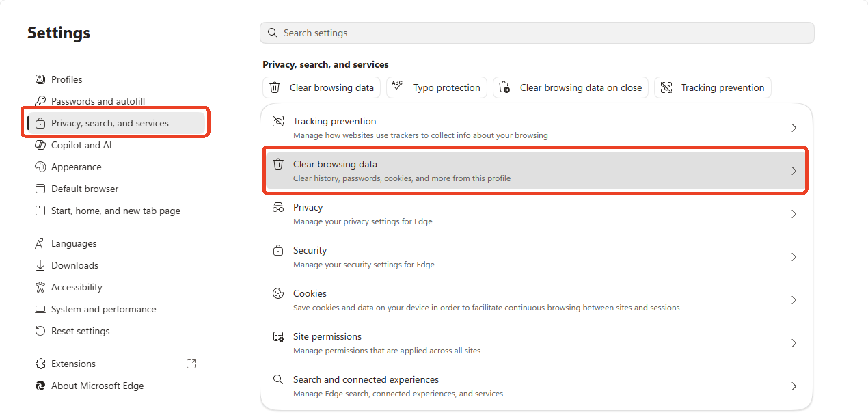
Task: Click the tracker icon in the Tracking prevention row
Action: pos(278,121)
